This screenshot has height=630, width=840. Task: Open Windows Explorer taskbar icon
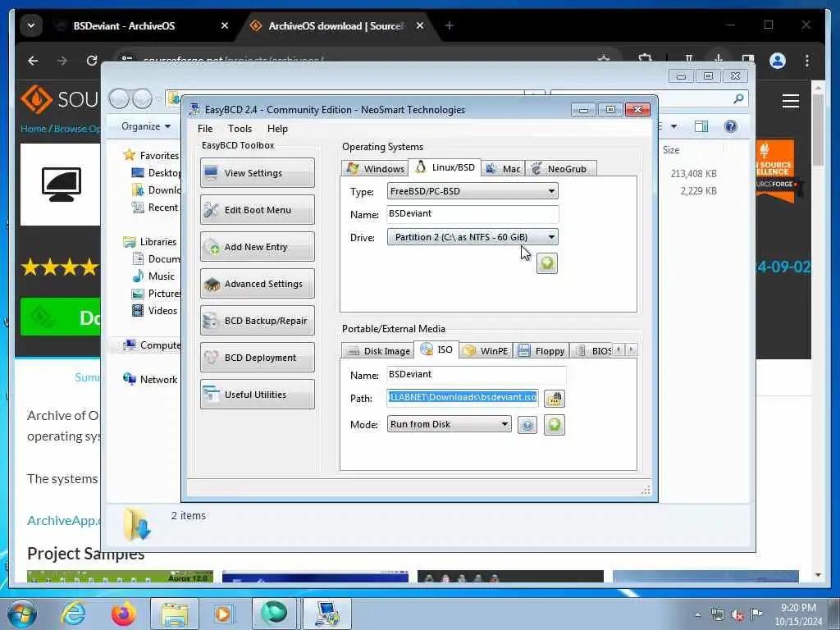click(175, 614)
